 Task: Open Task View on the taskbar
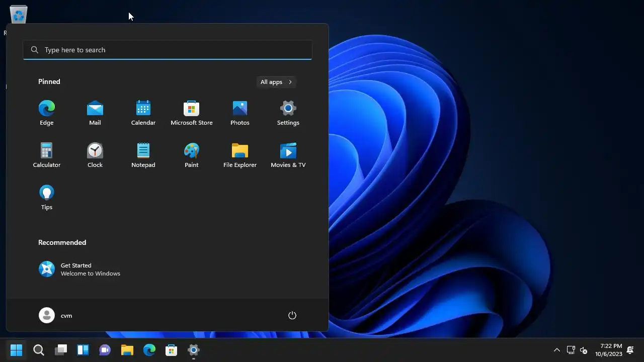(61, 350)
